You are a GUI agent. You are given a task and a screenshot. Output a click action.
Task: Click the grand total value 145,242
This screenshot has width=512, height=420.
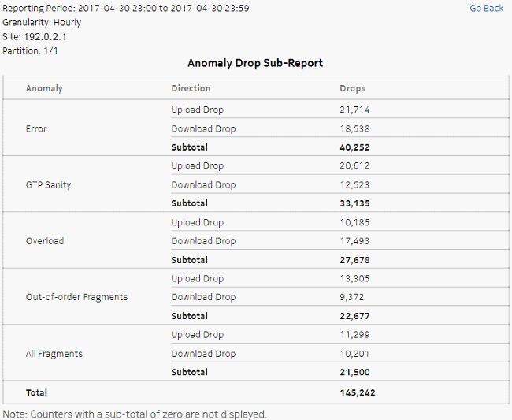pos(358,392)
